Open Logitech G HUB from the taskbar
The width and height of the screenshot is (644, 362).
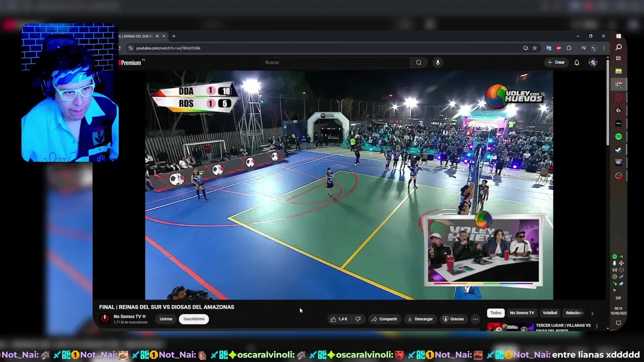(x=618, y=111)
